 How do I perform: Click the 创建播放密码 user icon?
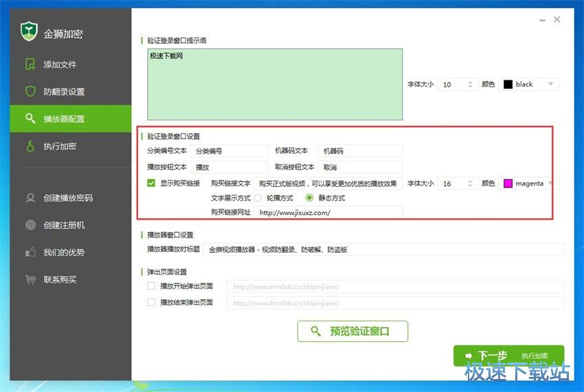tap(30, 198)
